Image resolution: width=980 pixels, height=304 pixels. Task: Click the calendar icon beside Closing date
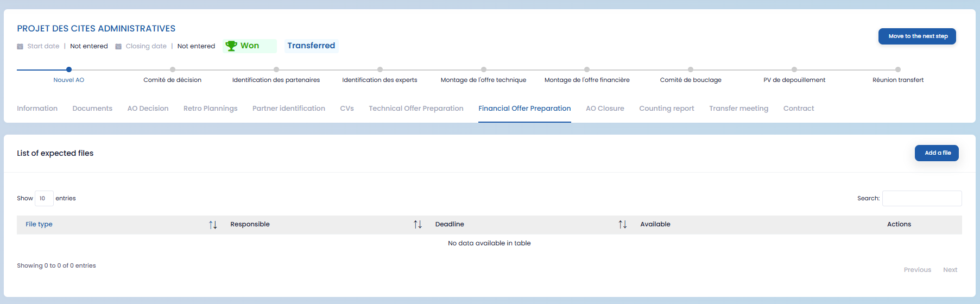(x=118, y=47)
